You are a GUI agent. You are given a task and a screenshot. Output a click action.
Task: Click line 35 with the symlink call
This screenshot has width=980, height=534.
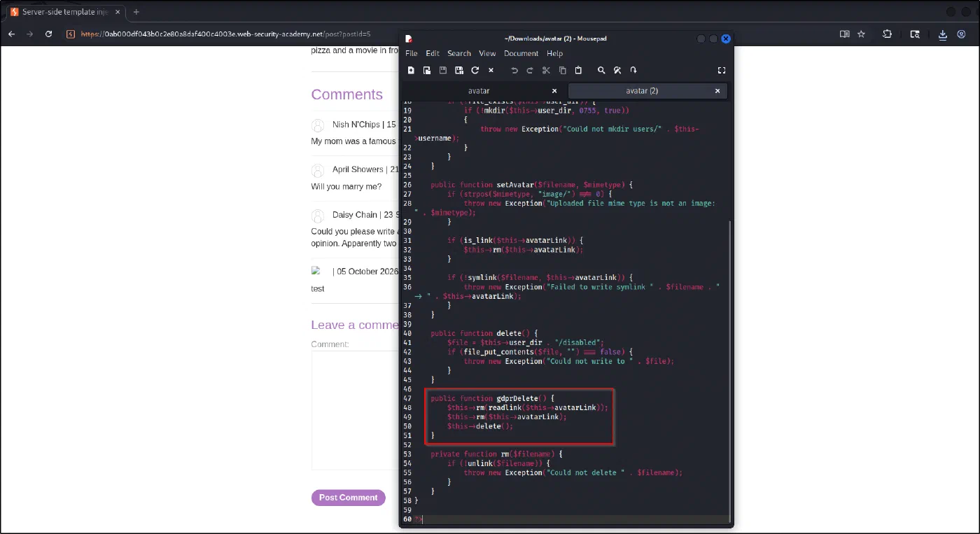coord(540,277)
